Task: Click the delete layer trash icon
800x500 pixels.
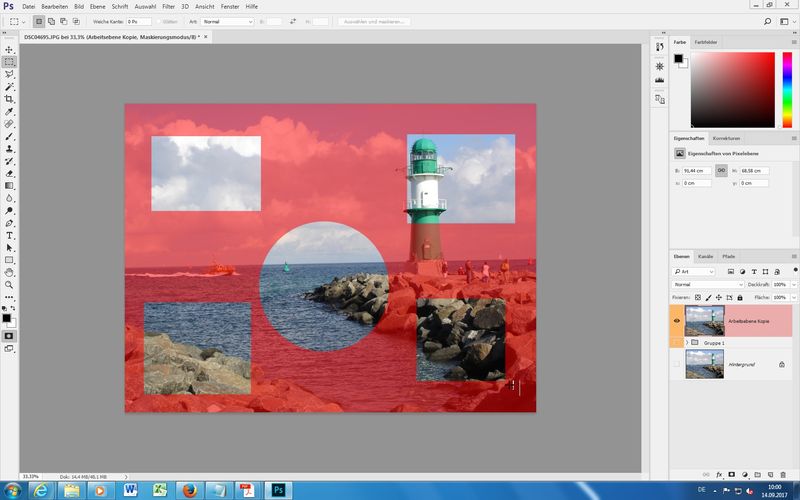Action: pyautogui.click(x=786, y=474)
